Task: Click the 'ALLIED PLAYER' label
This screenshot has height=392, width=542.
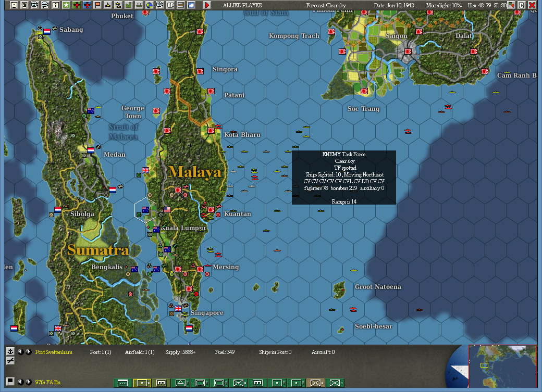Action: tap(243, 5)
